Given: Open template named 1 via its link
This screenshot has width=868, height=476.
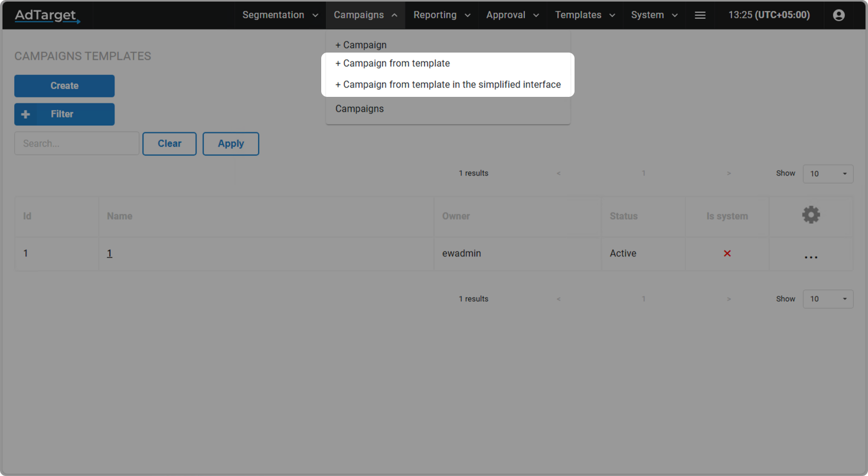Looking at the screenshot, I should pyautogui.click(x=109, y=253).
